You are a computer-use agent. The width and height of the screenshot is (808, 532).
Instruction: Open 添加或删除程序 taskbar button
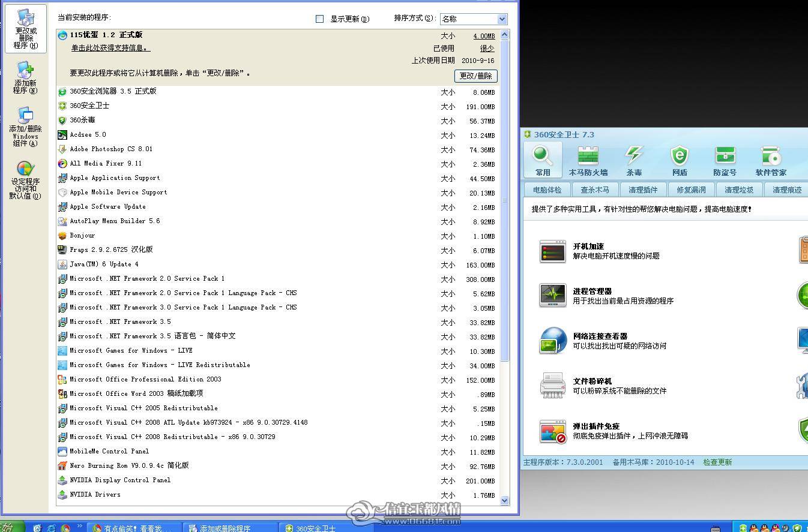coord(231,528)
